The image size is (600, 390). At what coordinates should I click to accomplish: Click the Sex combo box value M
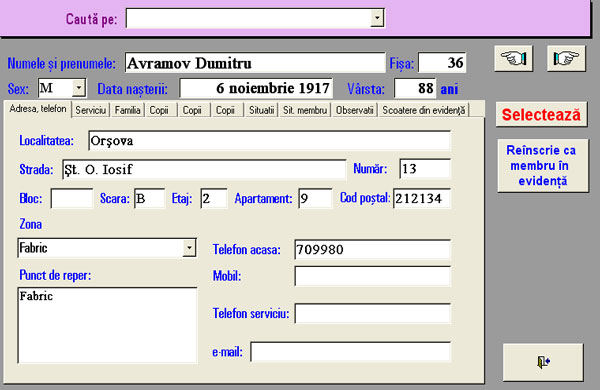(x=55, y=88)
